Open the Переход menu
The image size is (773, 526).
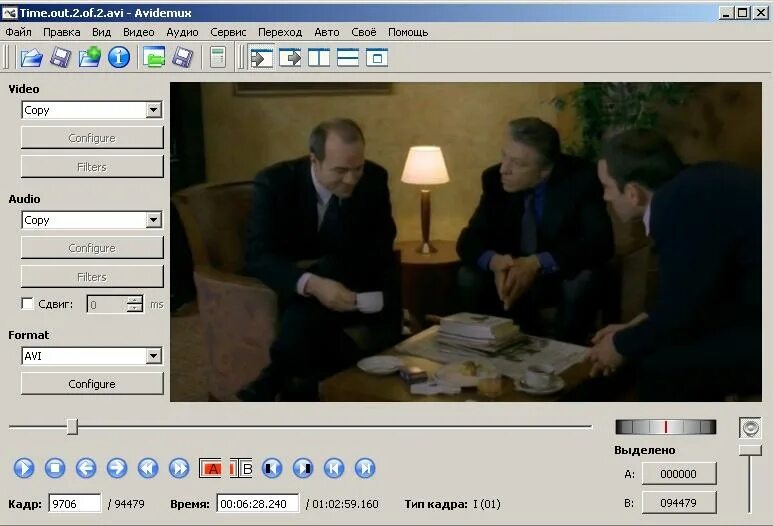pyautogui.click(x=280, y=33)
